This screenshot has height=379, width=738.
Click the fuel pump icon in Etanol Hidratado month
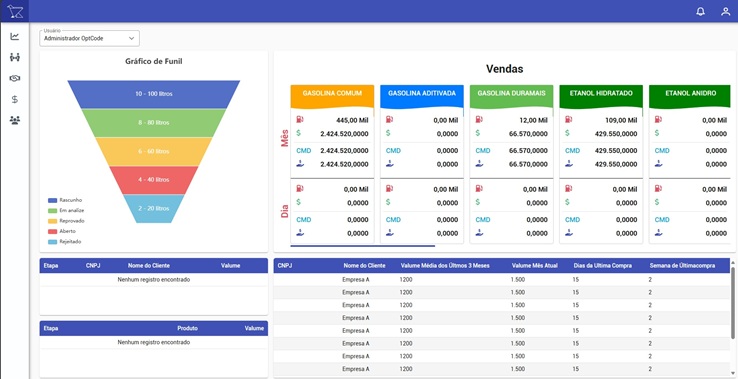[569, 120]
